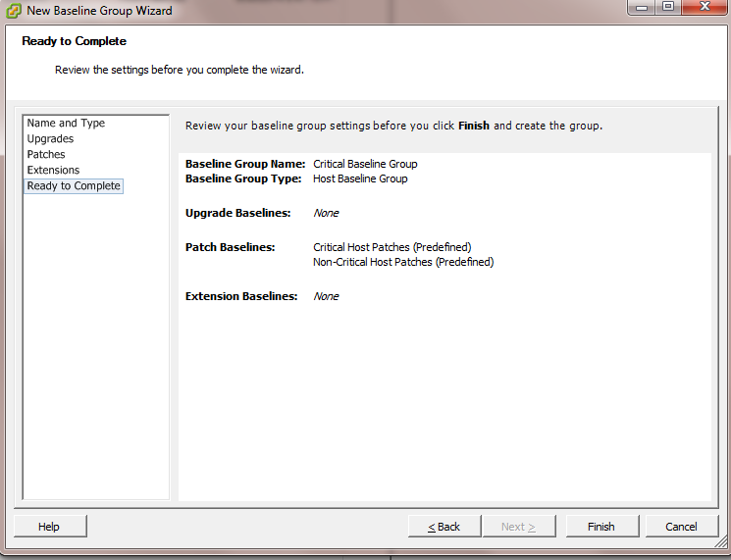The width and height of the screenshot is (731, 560).
Task: Close the wizard with the X button
Action: pos(705,7)
